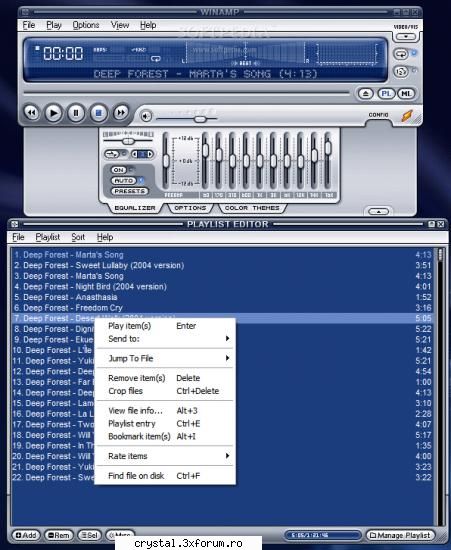Select playlist entry 6. Deep Forest - Freedom Cry

[x=223, y=308]
